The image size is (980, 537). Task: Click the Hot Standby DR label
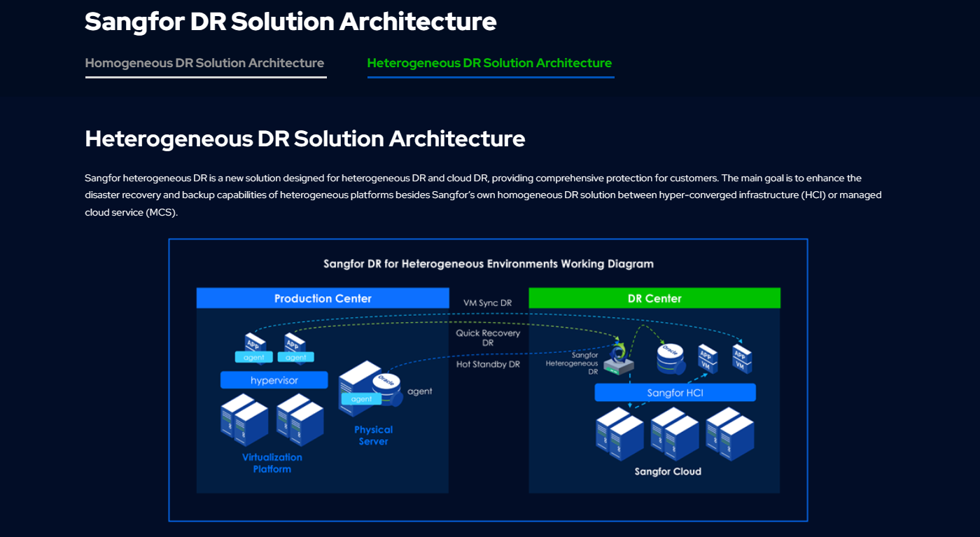[x=488, y=365]
